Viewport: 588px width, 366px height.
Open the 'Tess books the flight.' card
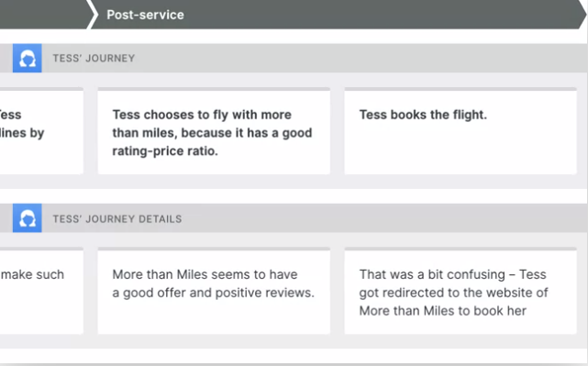[460, 131]
